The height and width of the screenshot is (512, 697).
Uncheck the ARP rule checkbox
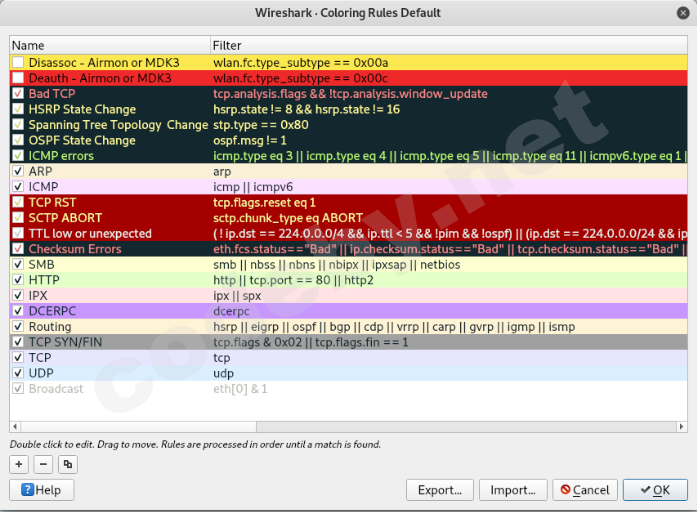tap(18, 171)
